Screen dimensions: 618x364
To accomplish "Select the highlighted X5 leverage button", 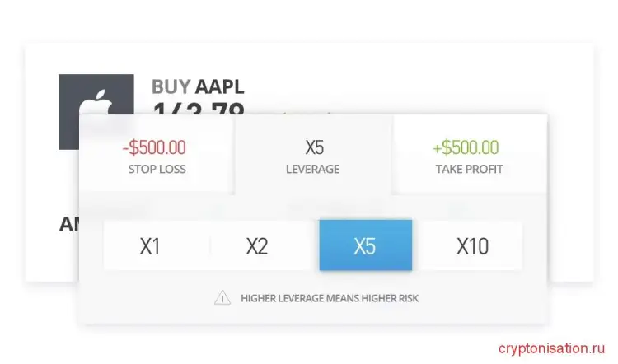I will point(366,245).
